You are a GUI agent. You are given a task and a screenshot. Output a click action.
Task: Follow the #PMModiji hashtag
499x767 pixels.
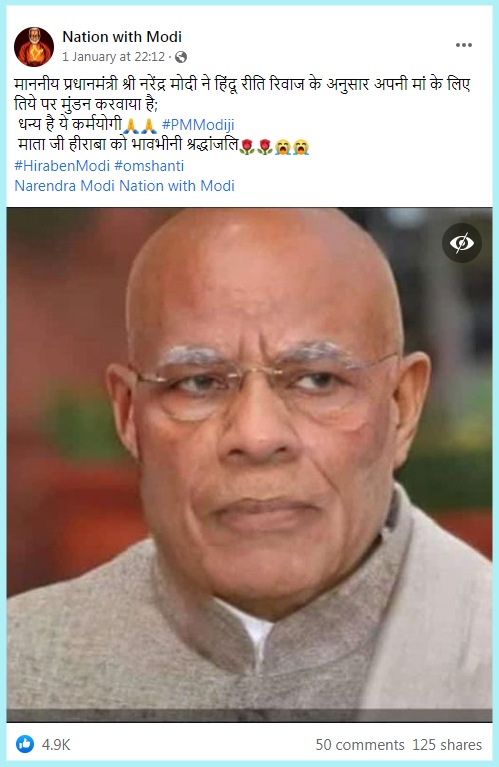(x=198, y=125)
